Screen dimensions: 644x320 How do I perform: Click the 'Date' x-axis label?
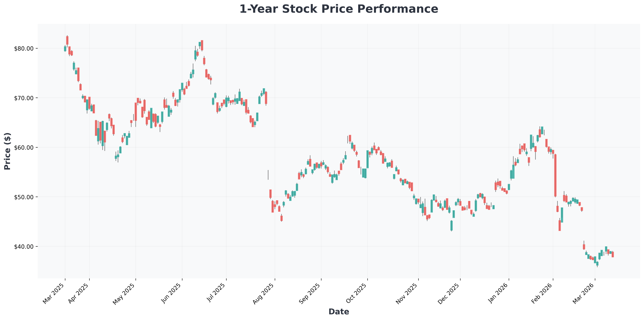[x=338, y=312]
